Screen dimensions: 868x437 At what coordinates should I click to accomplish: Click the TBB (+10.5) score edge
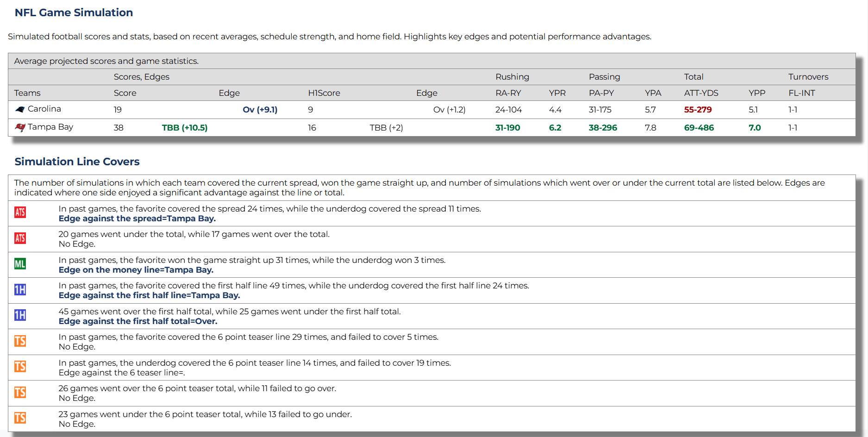coord(185,128)
